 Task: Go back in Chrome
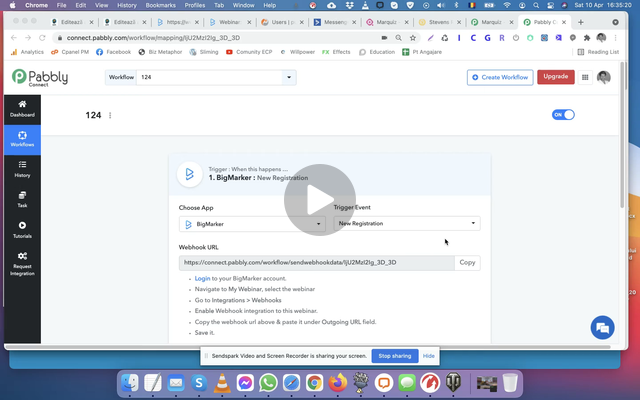14,38
